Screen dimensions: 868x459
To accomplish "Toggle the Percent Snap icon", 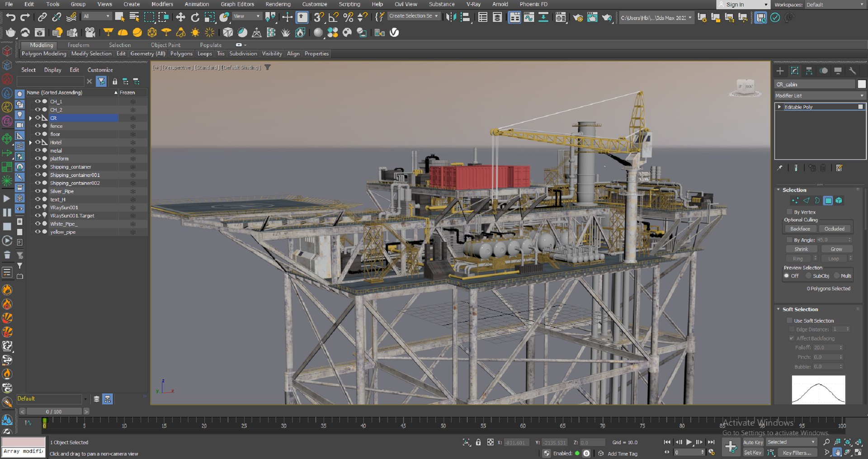I will click(x=348, y=17).
